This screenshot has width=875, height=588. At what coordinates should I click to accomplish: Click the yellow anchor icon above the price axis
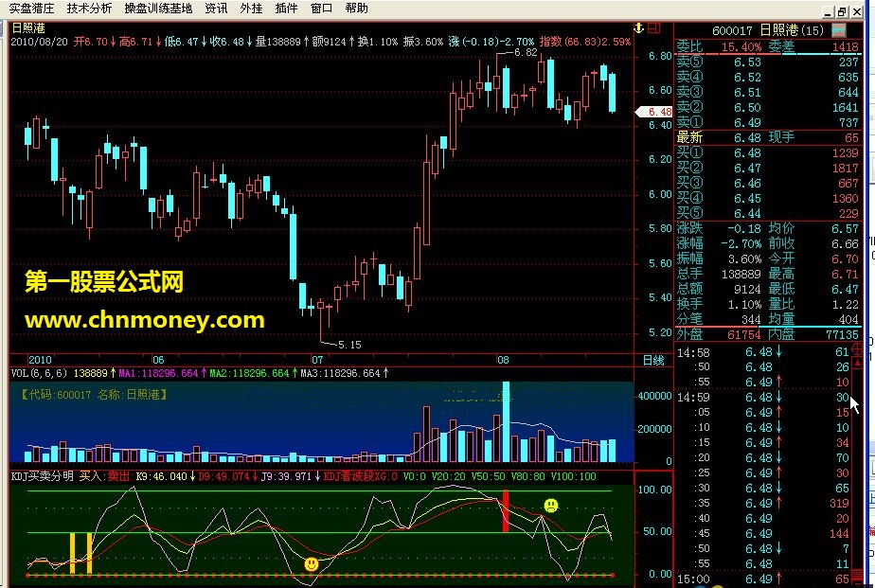pyautogui.click(x=639, y=27)
